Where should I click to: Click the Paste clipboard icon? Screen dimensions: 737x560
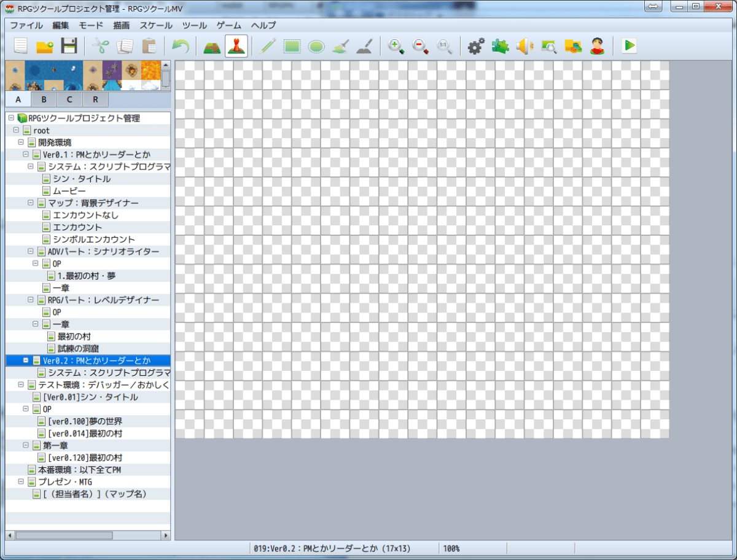click(148, 46)
